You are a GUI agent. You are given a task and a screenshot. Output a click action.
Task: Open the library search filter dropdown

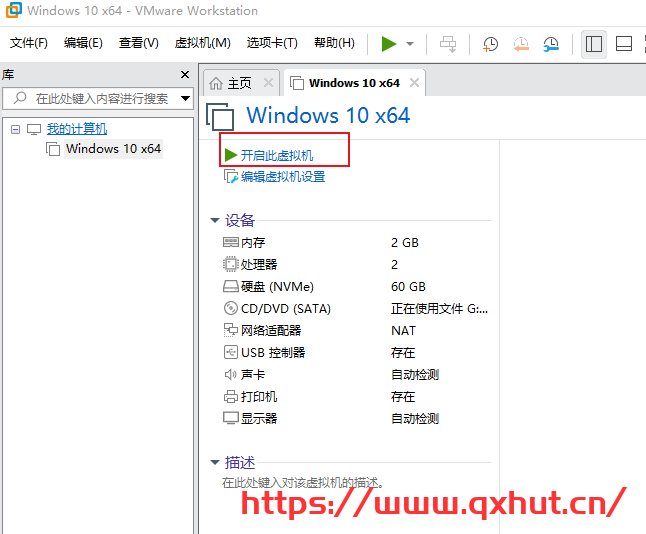185,98
